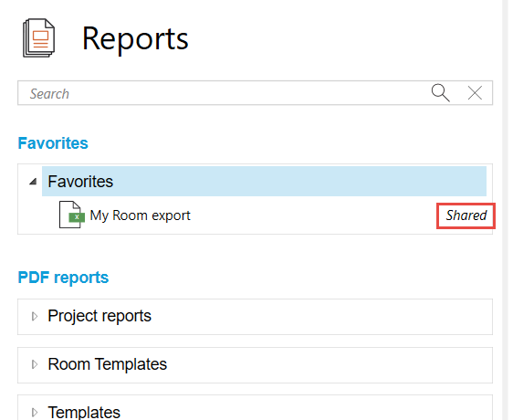
Task: Expand the Templates group
Action: (x=35, y=412)
